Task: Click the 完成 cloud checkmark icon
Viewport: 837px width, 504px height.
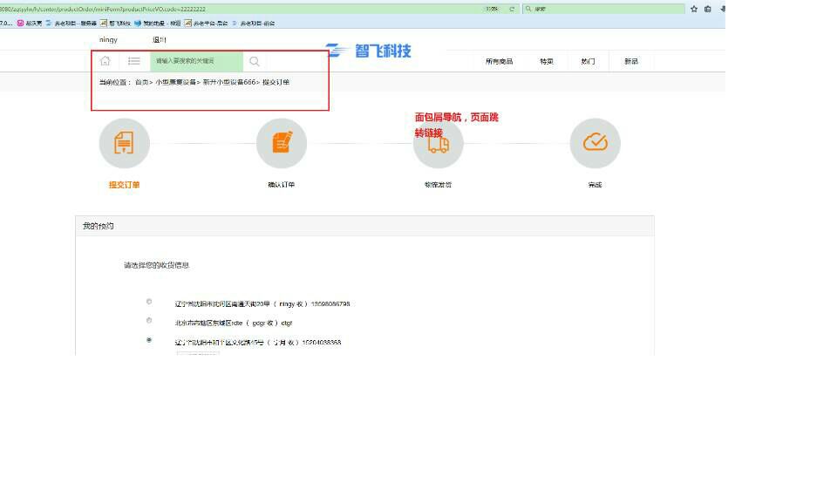Action: pyautogui.click(x=595, y=143)
